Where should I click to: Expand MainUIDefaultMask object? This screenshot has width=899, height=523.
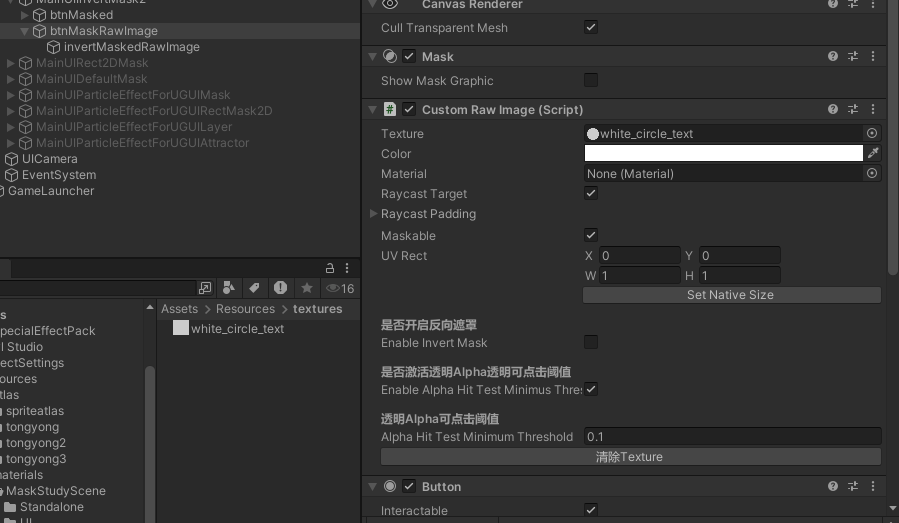(x=10, y=79)
